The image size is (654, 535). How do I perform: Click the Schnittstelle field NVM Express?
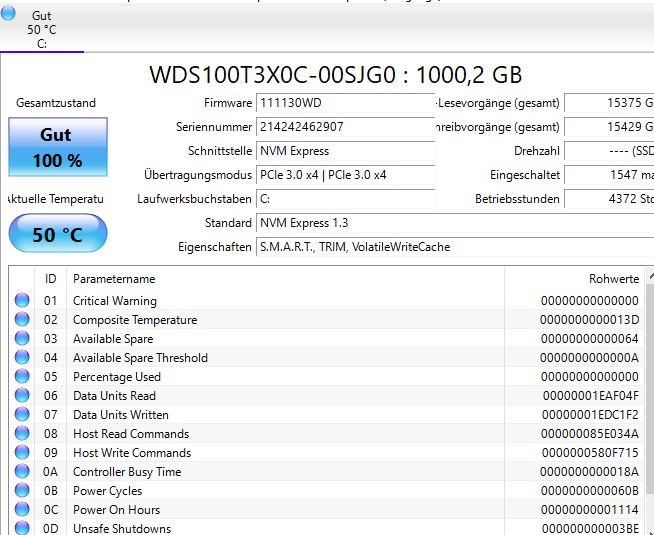[345, 151]
